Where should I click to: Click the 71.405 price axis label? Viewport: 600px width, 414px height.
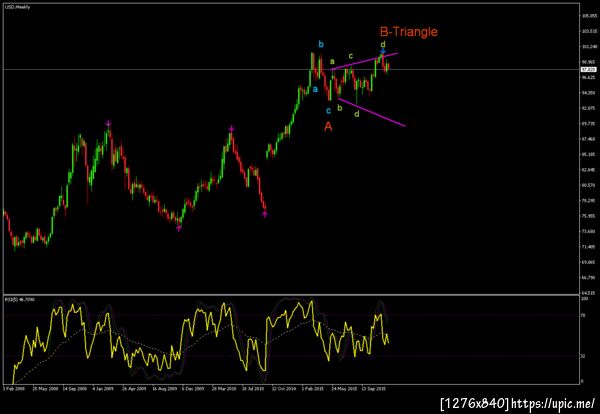click(x=589, y=247)
